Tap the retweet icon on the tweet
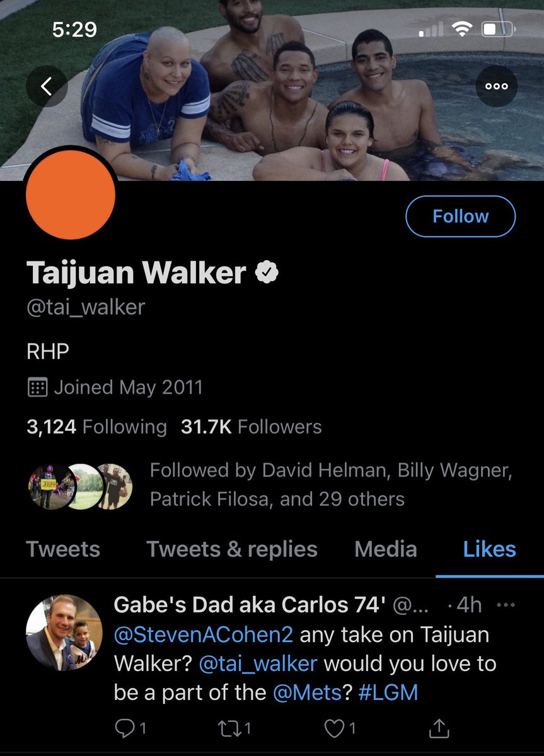 [235, 728]
